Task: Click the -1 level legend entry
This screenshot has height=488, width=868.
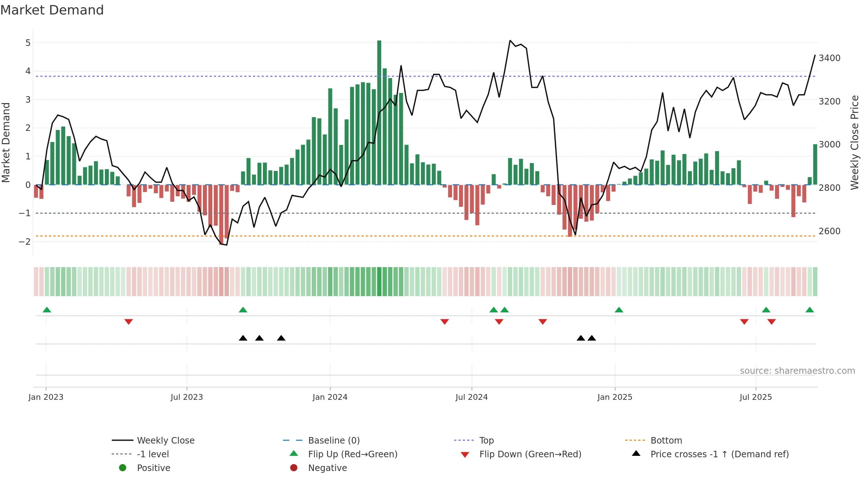Action: coord(140,454)
